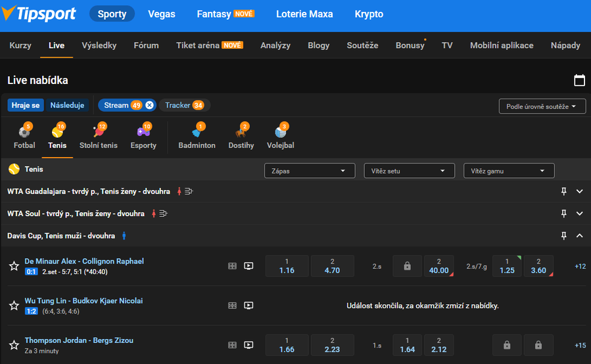The height and width of the screenshot is (364, 591).
Task: Pin the WTA Guadalajara competition
Action: [x=564, y=191]
